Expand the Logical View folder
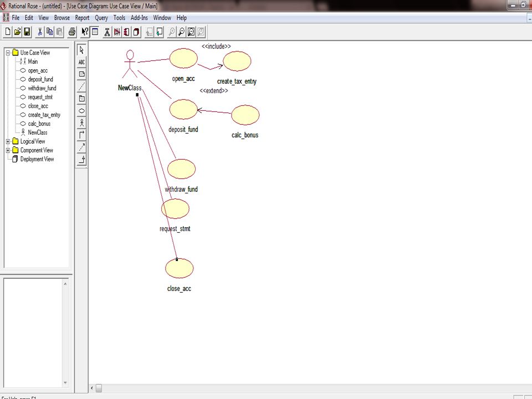This screenshot has height=399, width=532. 8,141
